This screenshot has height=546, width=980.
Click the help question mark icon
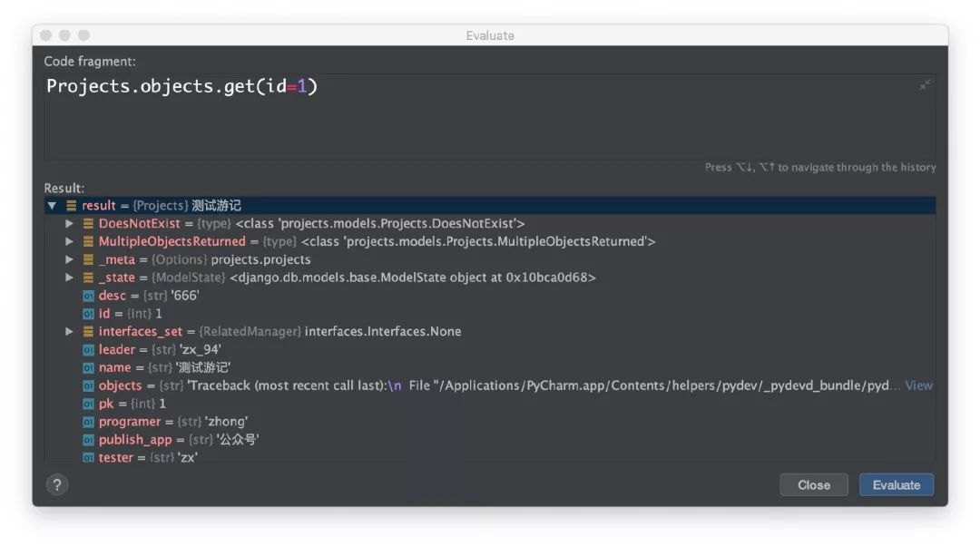click(57, 484)
